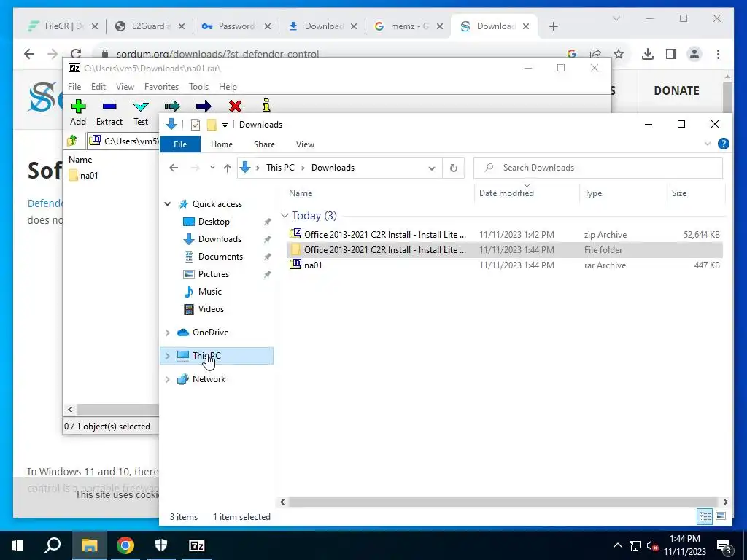
Task: Click DONATE on the Sordum page
Action: [x=676, y=90]
